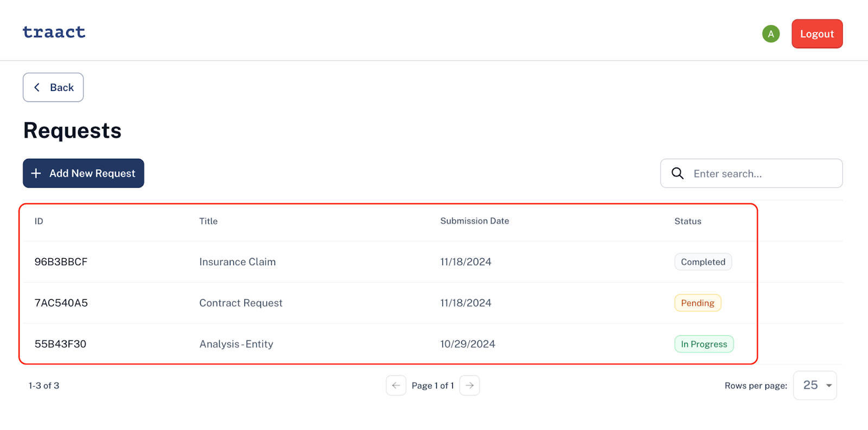Click the Back button
868x430 pixels.
coord(53,87)
